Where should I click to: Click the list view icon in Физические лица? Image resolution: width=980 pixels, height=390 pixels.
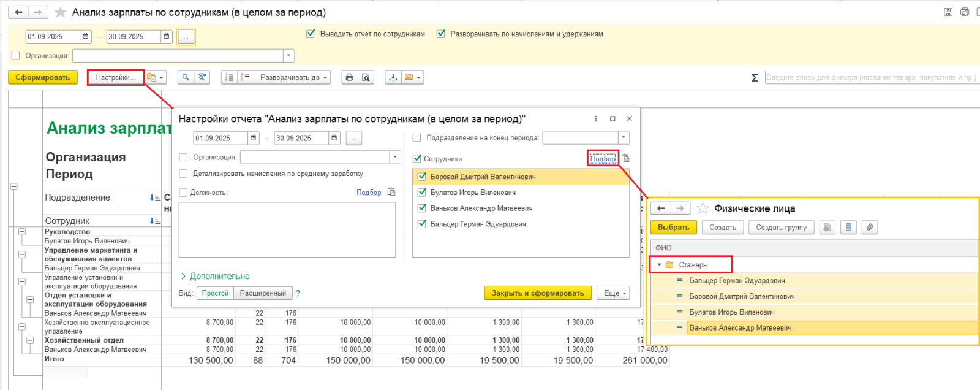[848, 227]
